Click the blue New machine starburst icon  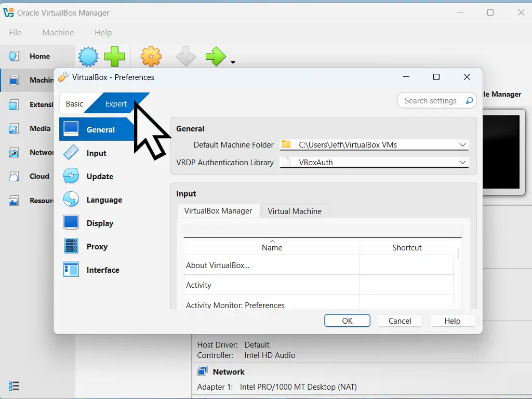[x=88, y=57]
